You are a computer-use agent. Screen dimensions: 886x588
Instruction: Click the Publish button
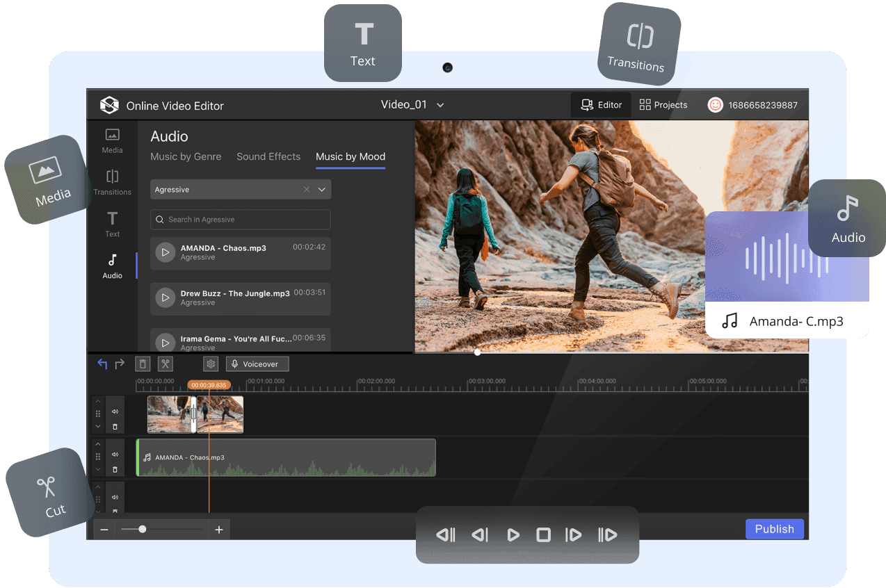(774, 529)
